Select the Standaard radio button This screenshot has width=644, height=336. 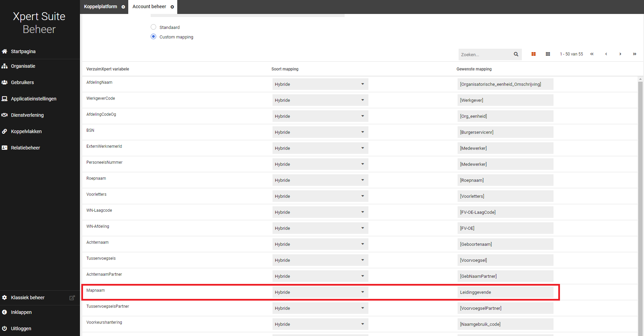pyautogui.click(x=153, y=27)
